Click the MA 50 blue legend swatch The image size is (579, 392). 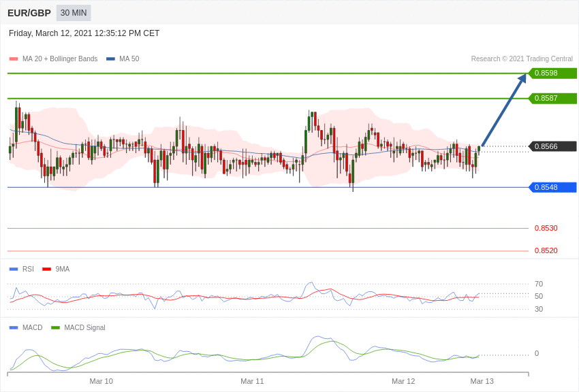coord(110,59)
